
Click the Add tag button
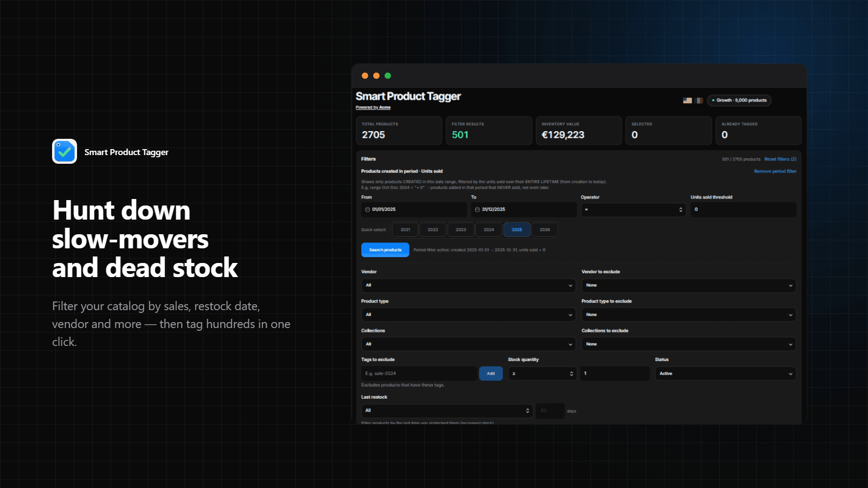tap(491, 374)
